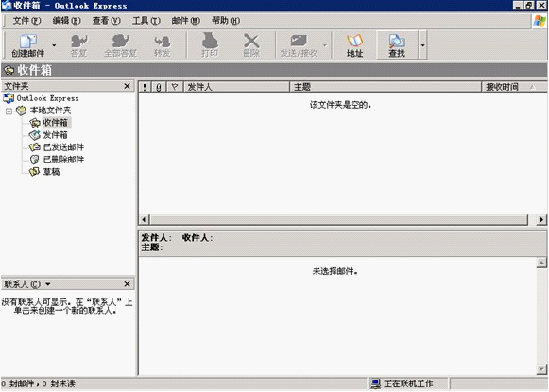Open the dropdown arrow beside 查找
Viewport: 549px width, 392px height.
coord(422,45)
